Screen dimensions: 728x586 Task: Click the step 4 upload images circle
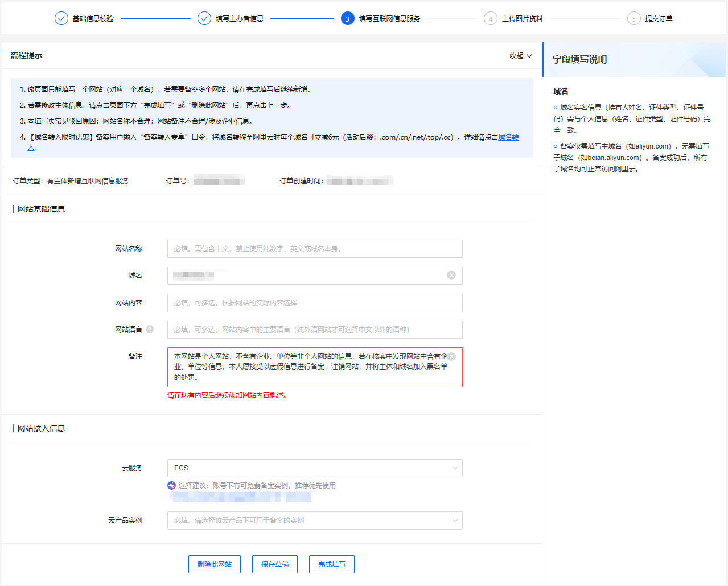[x=490, y=19]
